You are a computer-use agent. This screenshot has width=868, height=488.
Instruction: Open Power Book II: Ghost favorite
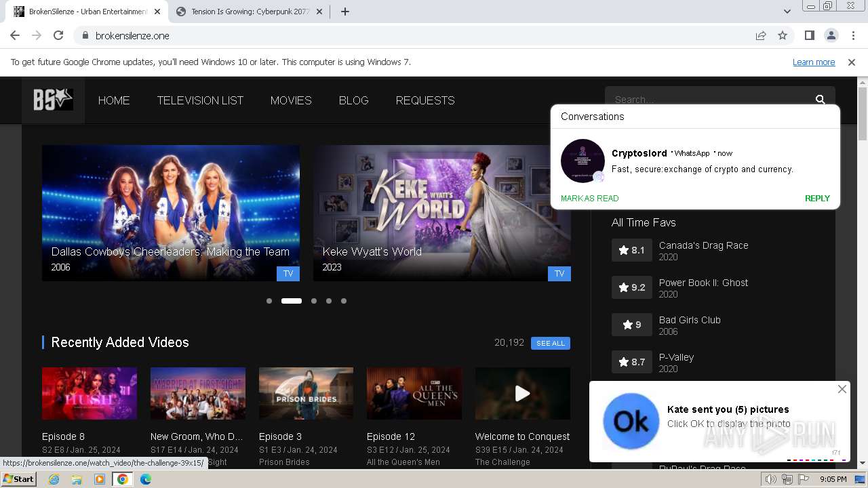coord(704,283)
